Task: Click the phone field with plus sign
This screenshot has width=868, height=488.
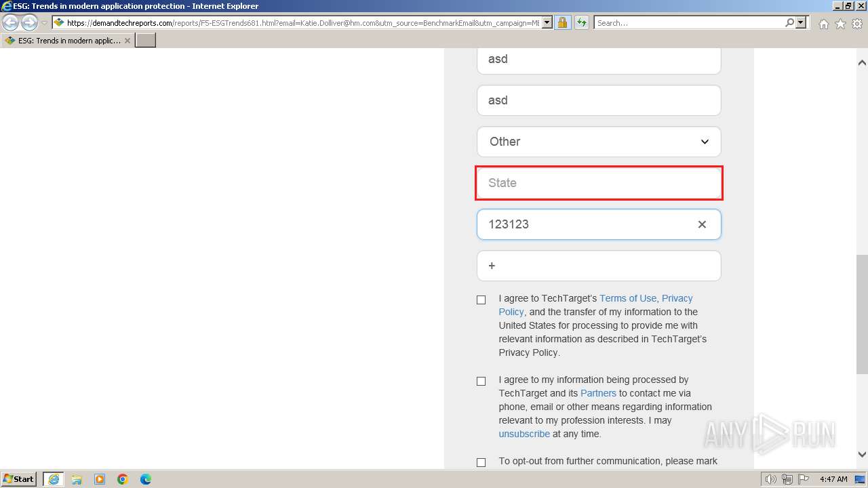Action: [x=599, y=266]
